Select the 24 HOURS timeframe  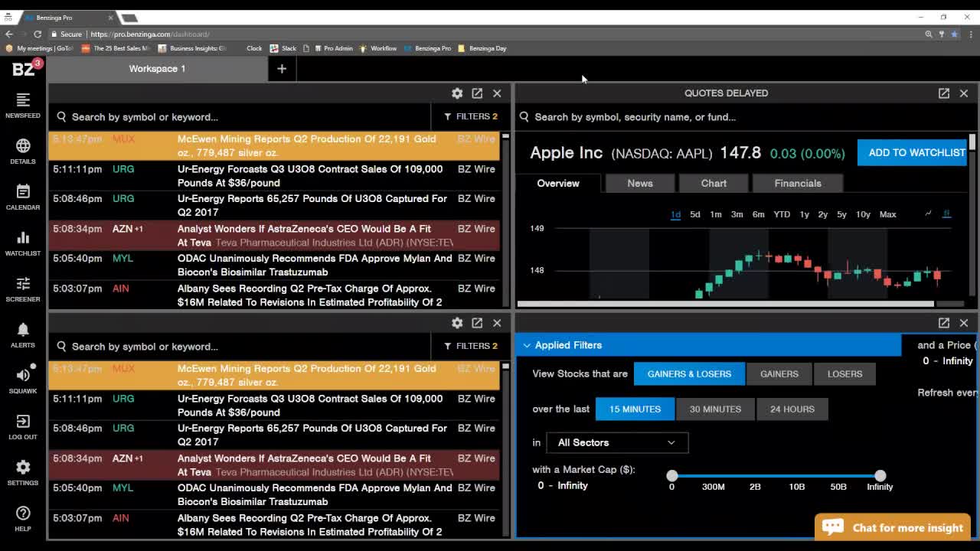click(x=792, y=409)
